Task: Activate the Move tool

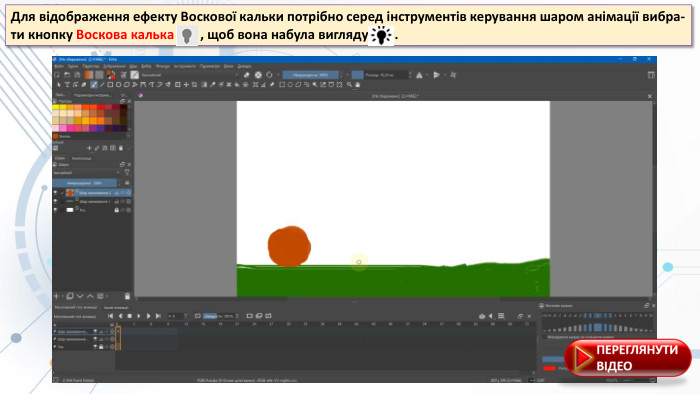Action: [x=186, y=85]
